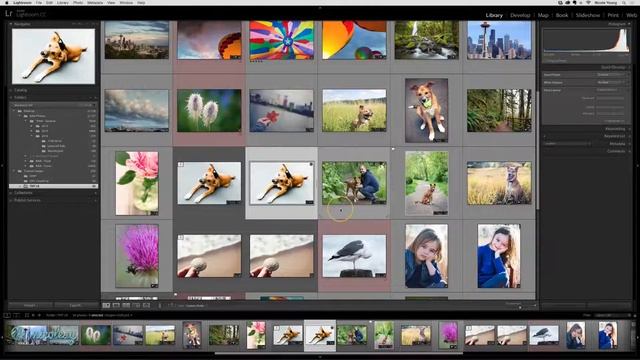Switch to Compare view in the toolbar
The height and width of the screenshot is (360, 640).
coord(126,305)
